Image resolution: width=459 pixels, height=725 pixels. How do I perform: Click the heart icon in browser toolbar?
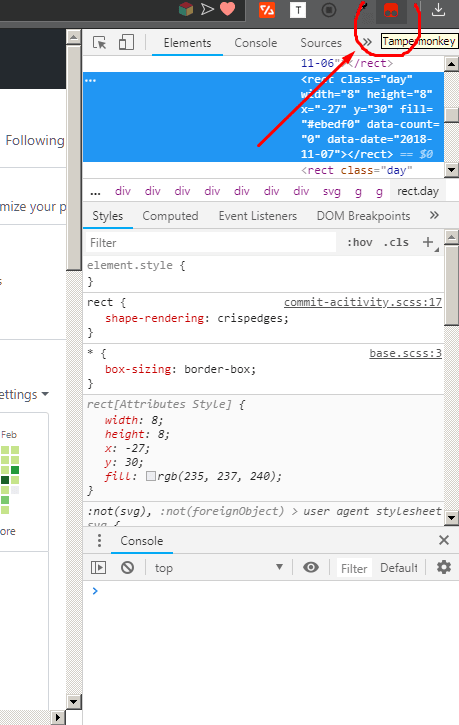click(x=227, y=9)
